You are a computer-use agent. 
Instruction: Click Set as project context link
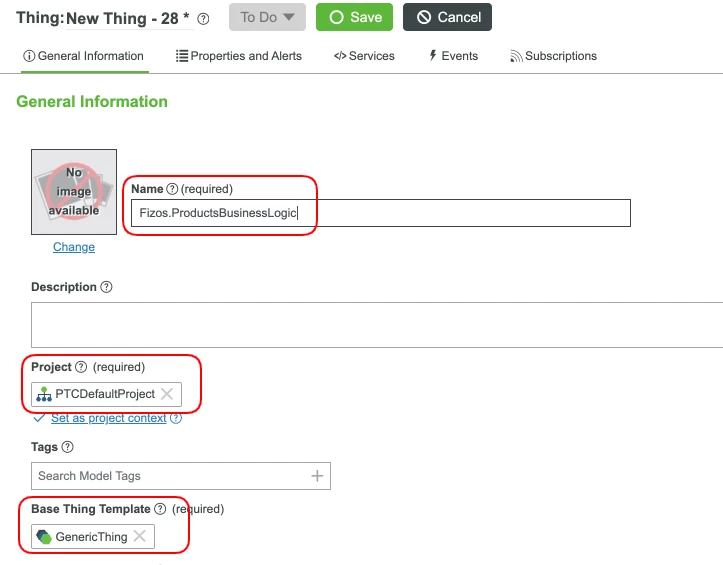(x=108, y=418)
